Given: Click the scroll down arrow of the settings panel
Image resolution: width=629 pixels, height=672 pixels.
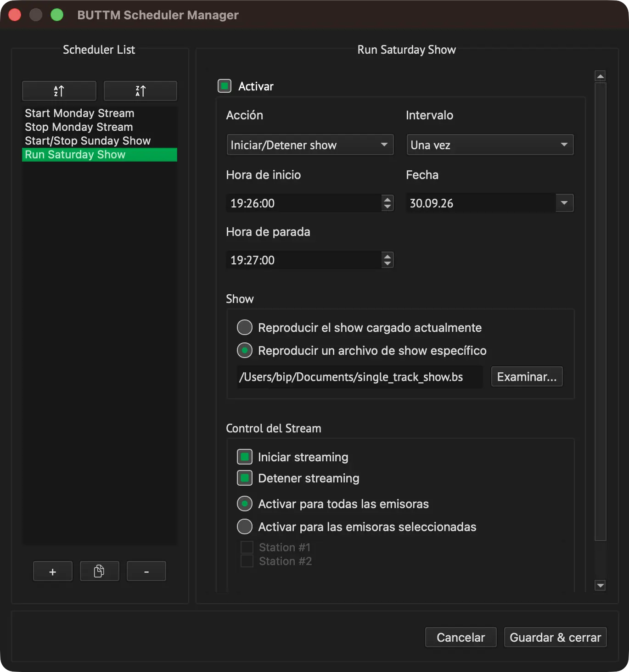Looking at the screenshot, I should tap(600, 585).
